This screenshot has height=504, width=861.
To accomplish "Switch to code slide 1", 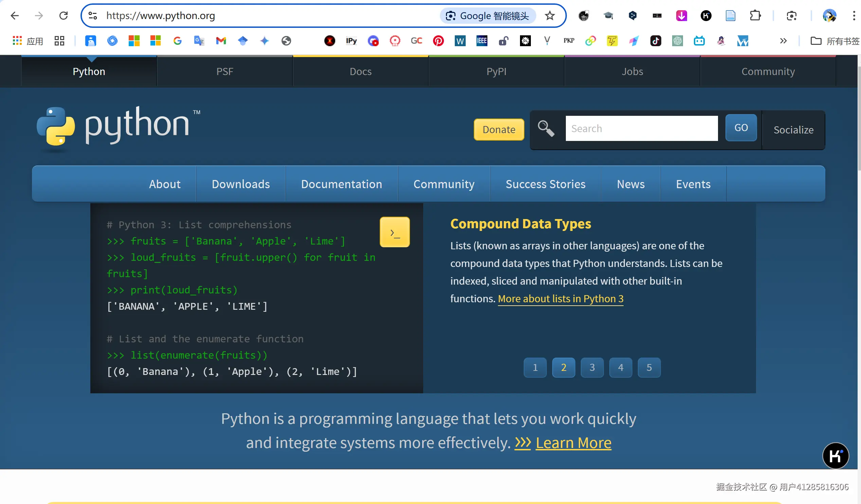I will pos(535,367).
